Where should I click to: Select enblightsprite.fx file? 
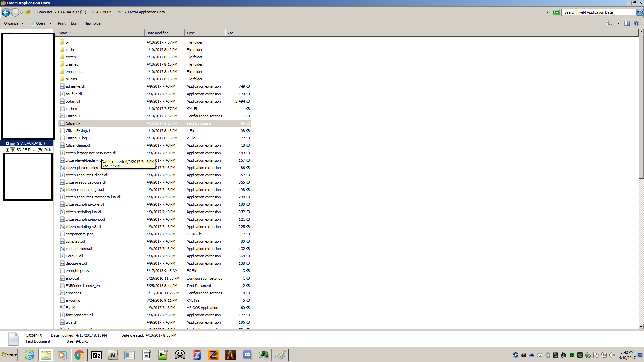79,271
